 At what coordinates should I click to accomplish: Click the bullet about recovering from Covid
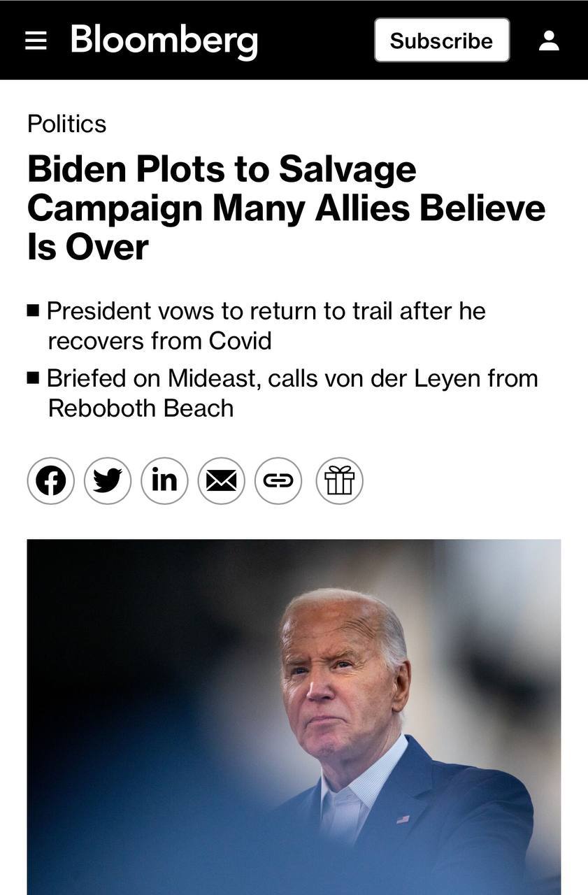tap(266, 325)
